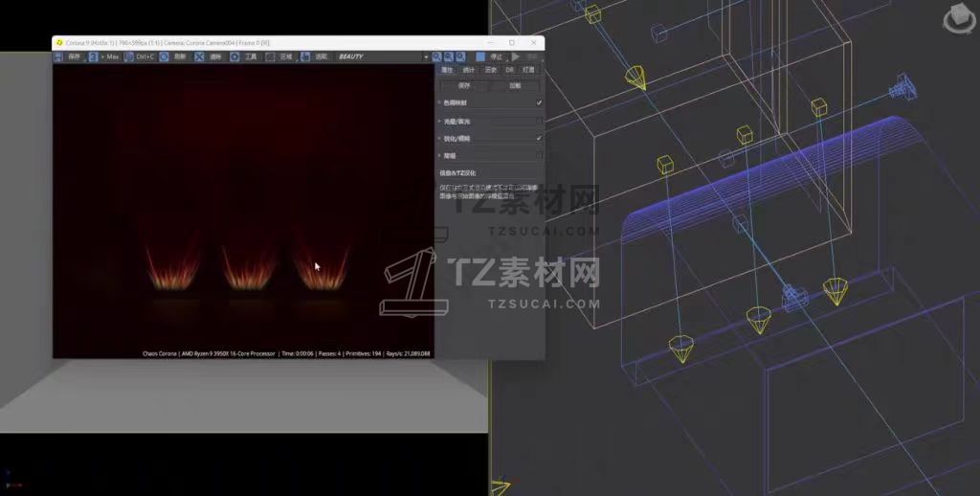Click the third magnifier zoom-fit icon
The image size is (980, 496).
tap(460, 56)
